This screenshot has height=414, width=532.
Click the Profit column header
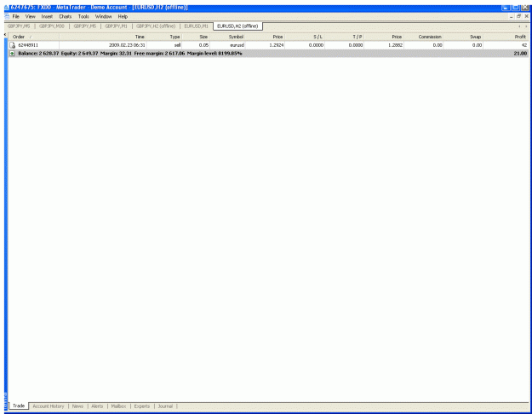coord(506,37)
